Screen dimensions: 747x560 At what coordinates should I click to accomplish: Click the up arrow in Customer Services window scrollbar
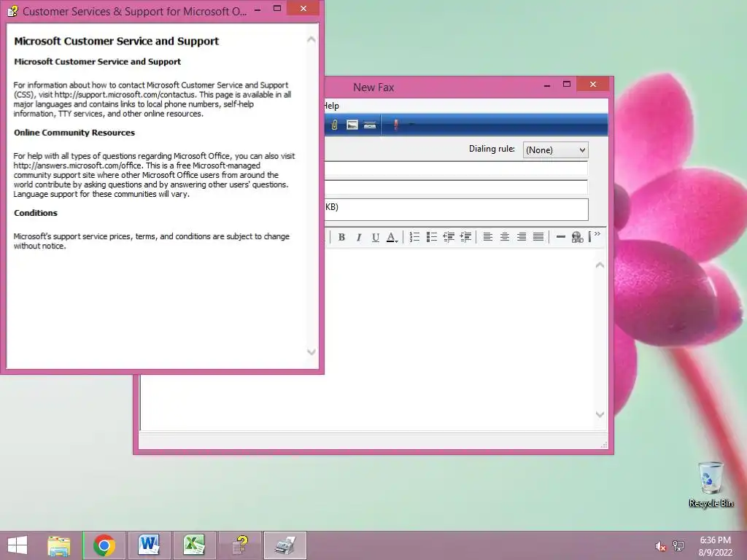(x=311, y=39)
